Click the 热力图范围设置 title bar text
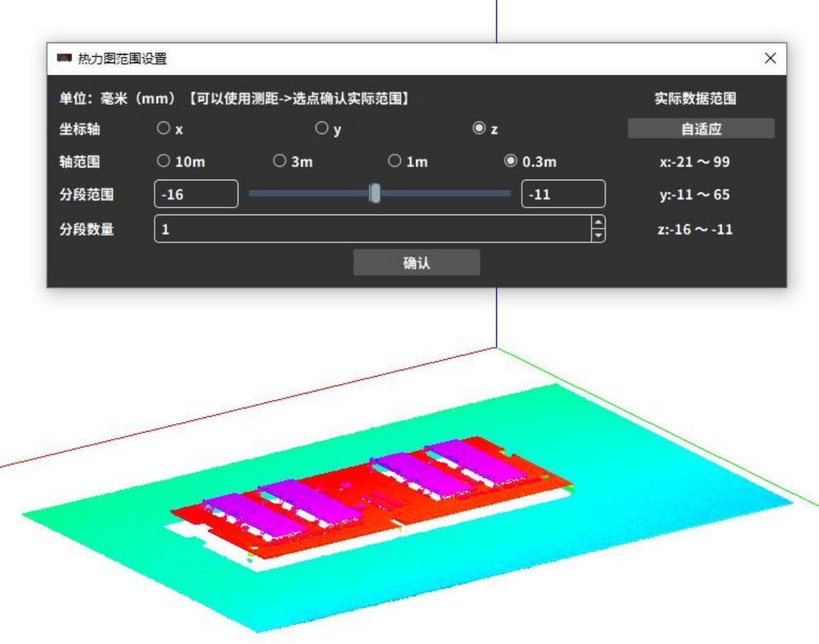 coord(122,59)
